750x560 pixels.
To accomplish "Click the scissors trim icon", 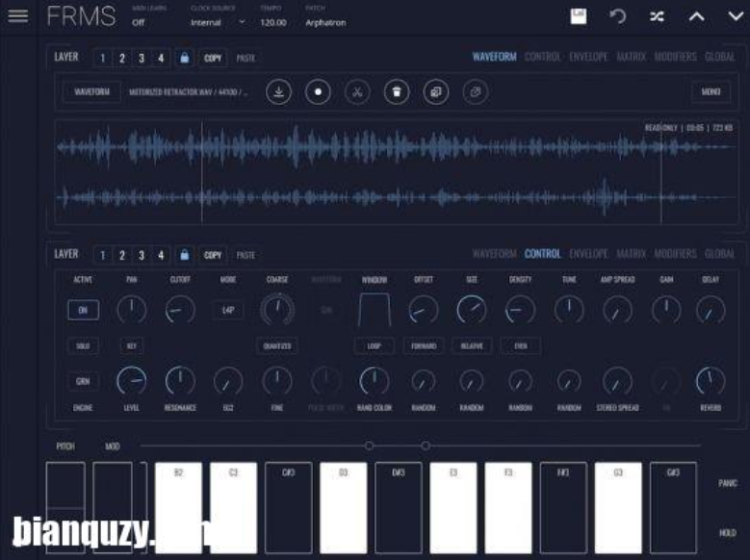I will [356, 92].
